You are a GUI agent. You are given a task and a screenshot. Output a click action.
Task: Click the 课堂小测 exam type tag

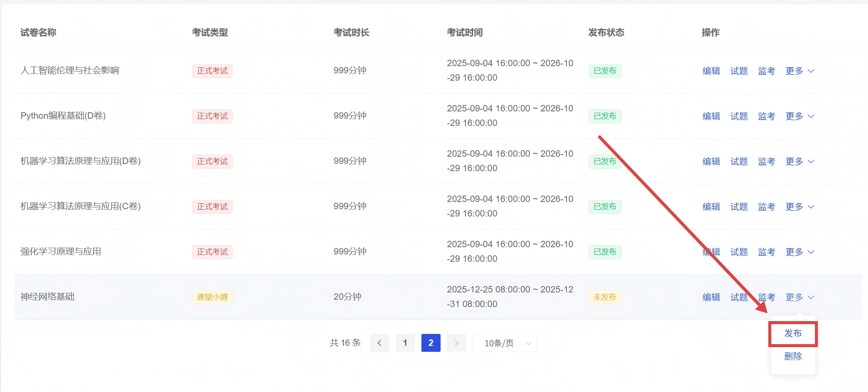pyautogui.click(x=212, y=297)
